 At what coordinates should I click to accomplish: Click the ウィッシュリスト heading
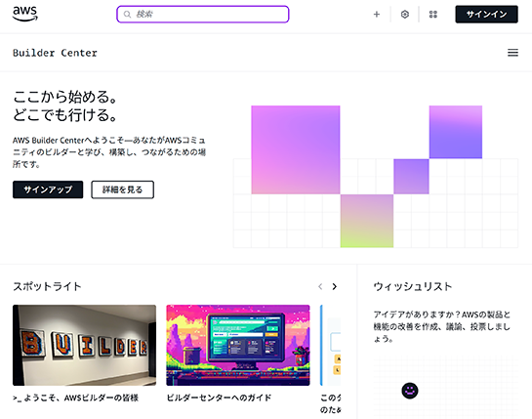(x=413, y=286)
